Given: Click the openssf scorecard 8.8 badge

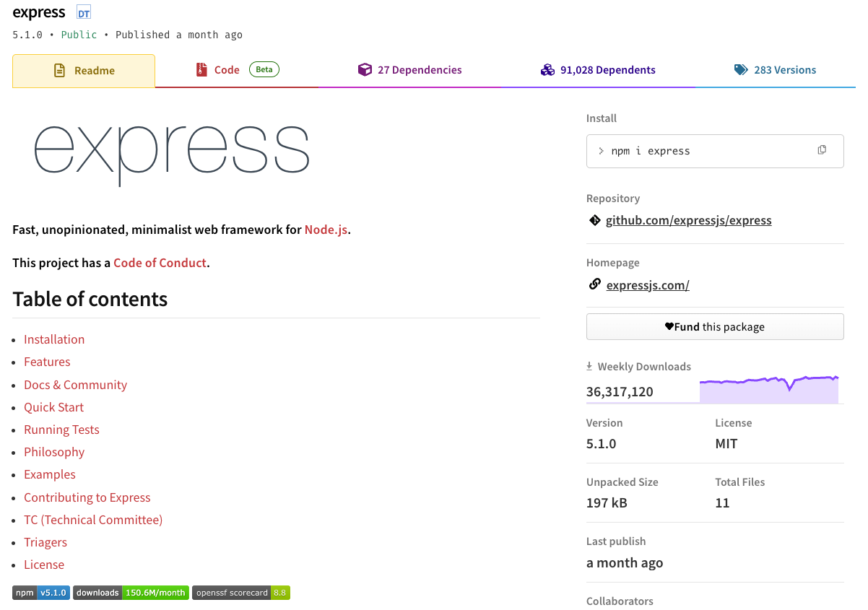Looking at the screenshot, I should [x=241, y=593].
